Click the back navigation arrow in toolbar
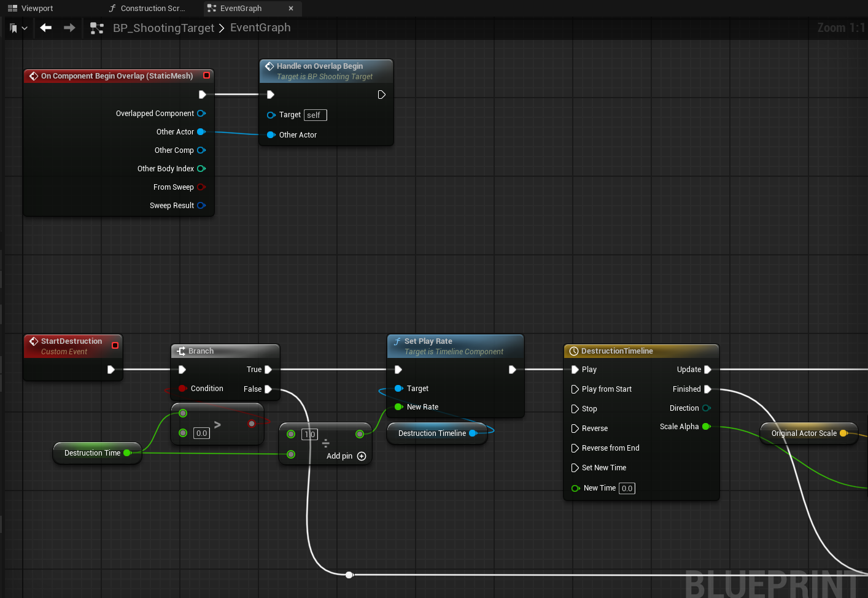This screenshot has height=598, width=868. [x=46, y=28]
